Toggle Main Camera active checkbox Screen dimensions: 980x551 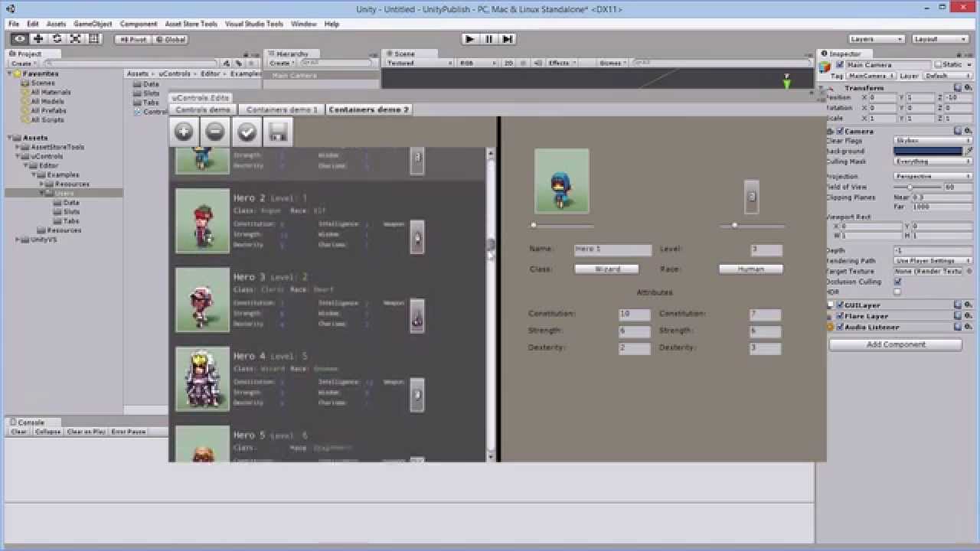click(x=840, y=65)
